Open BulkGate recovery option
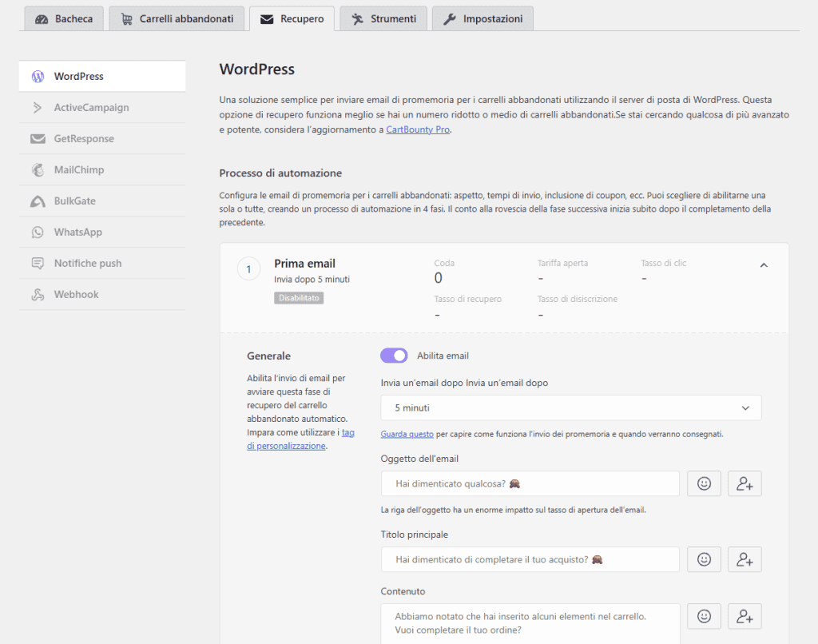The width and height of the screenshot is (818, 644). pyautogui.click(x=102, y=201)
